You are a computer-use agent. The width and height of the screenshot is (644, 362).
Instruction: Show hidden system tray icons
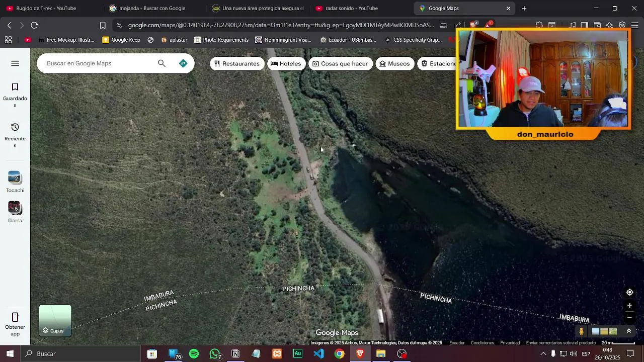[x=543, y=354]
